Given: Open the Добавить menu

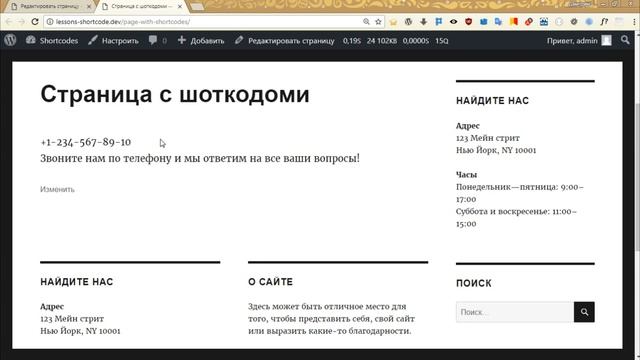Looking at the screenshot, I should (x=201, y=40).
